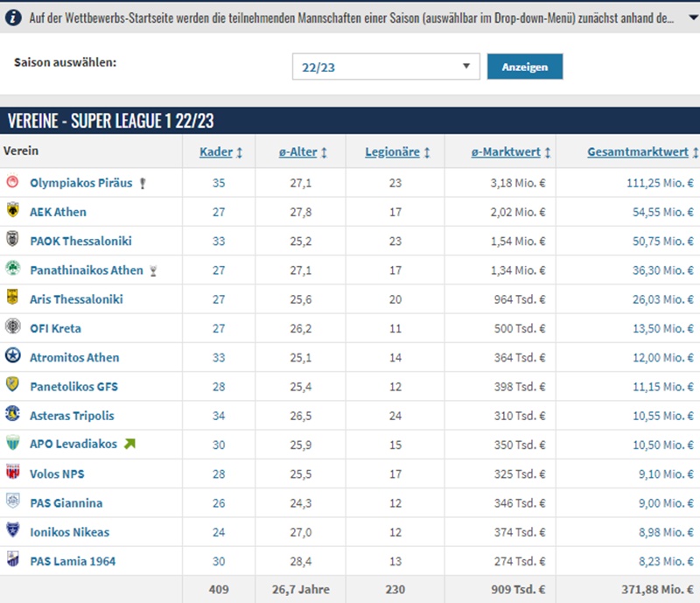This screenshot has width=700, height=603.
Task: Click the Volos NPS club crest
Action: pyautogui.click(x=12, y=472)
